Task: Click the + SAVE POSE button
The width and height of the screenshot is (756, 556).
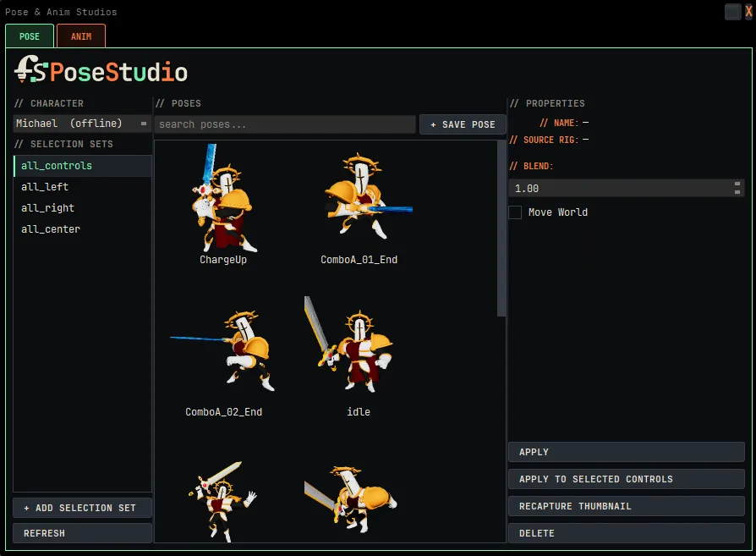Action: 463,124
